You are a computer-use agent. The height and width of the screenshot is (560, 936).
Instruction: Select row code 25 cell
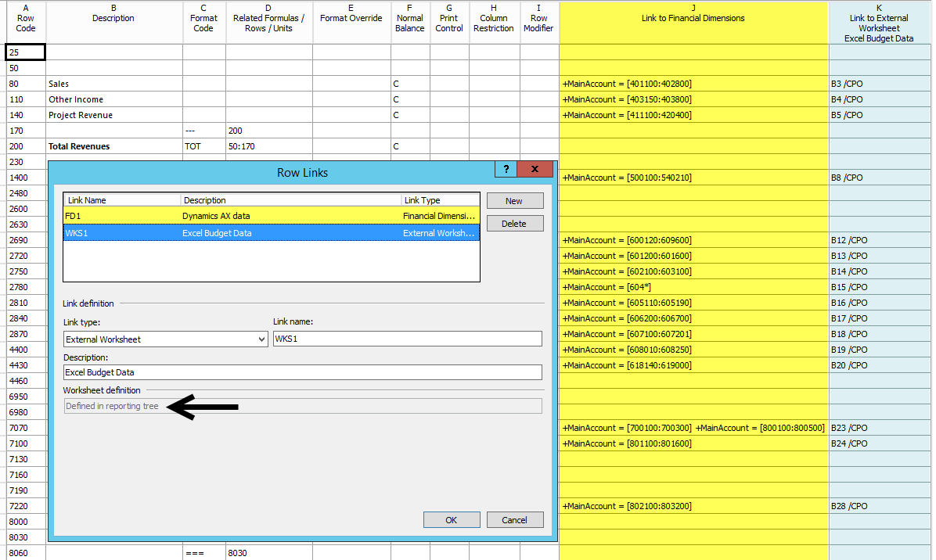click(26, 52)
